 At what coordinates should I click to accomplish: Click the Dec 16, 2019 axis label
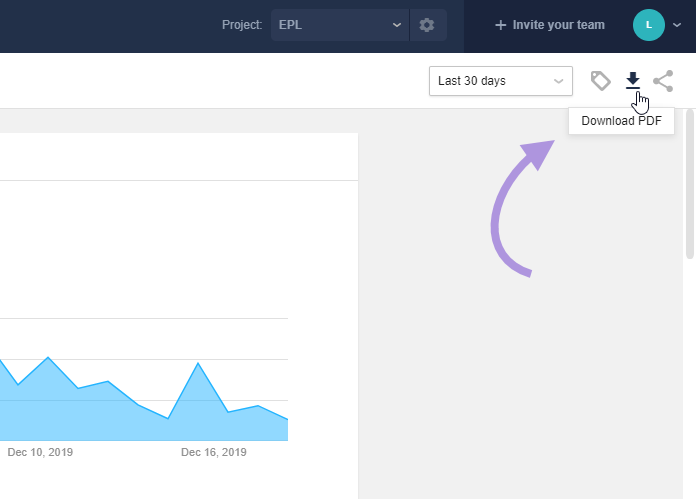[x=214, y=452]
